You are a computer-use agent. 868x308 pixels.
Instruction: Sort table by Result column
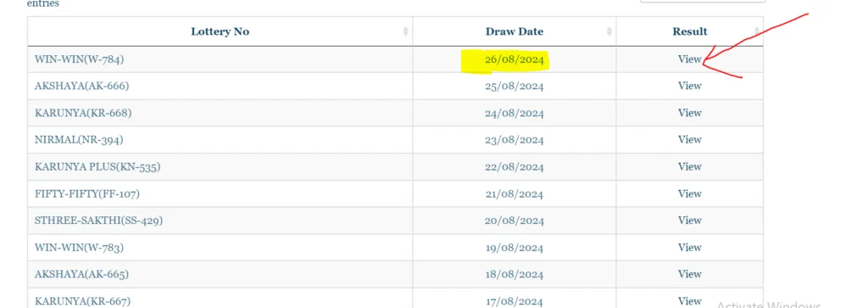coord(757,31)
